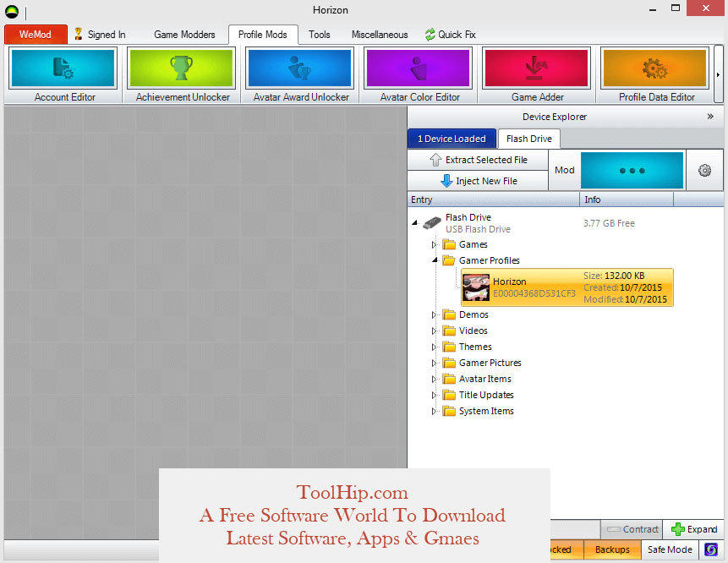This screenshot has width=728, height=563.
Task: Select the Flash Drive device tab
Action: (528, 139)
